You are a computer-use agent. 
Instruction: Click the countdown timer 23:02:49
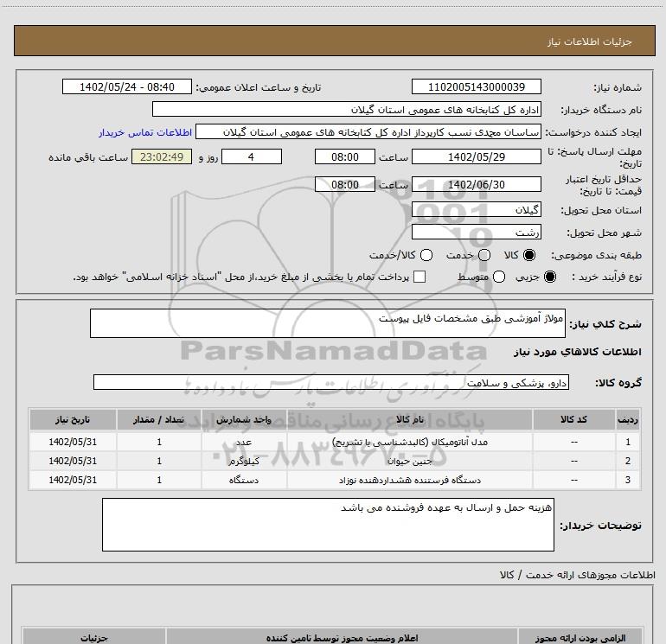[162, 156]
